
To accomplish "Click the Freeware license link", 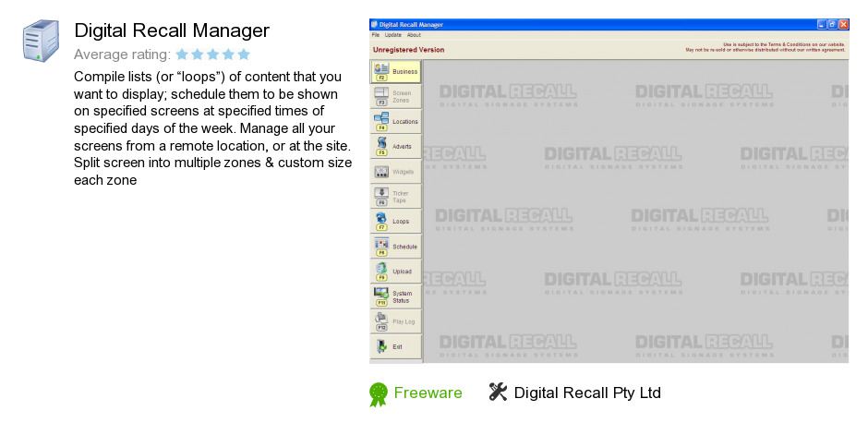I will pyautogui.click(x=428, y=393).
